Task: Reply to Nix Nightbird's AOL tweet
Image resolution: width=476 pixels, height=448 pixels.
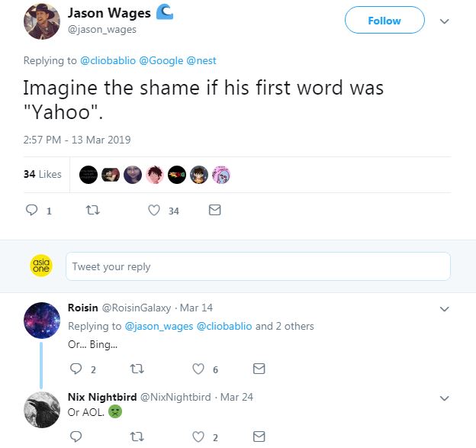Action: point(76,437)
